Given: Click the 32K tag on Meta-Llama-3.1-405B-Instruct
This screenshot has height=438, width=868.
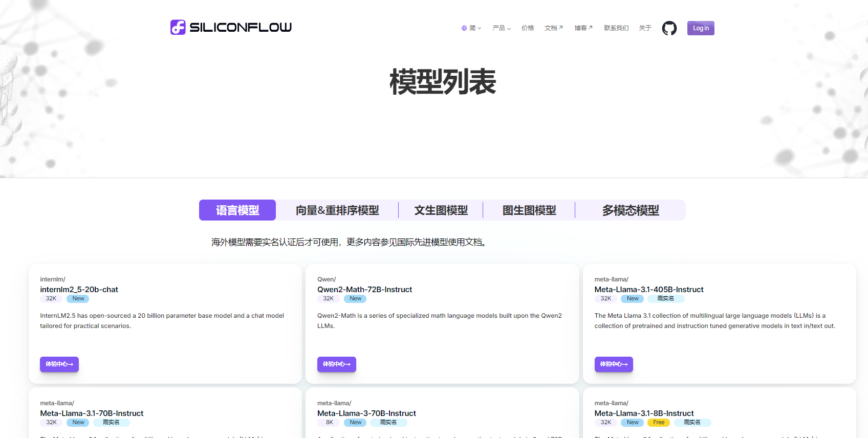Looking at the screenshot, I should [x=606, y=299].
